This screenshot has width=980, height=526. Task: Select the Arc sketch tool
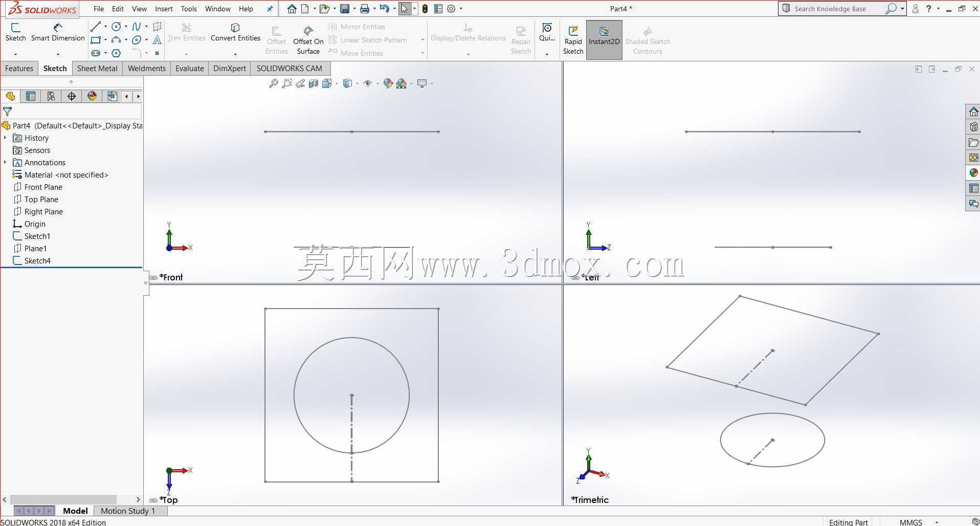point(116,40)
